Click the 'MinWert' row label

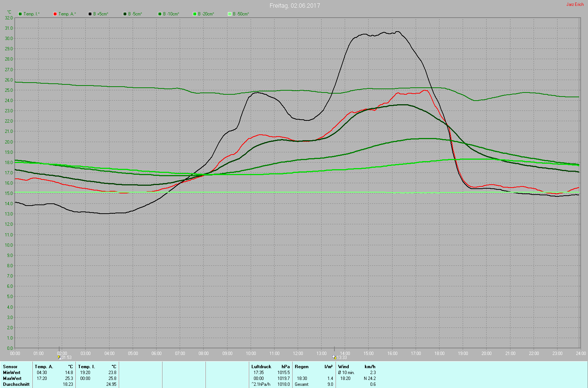(12, 373)
